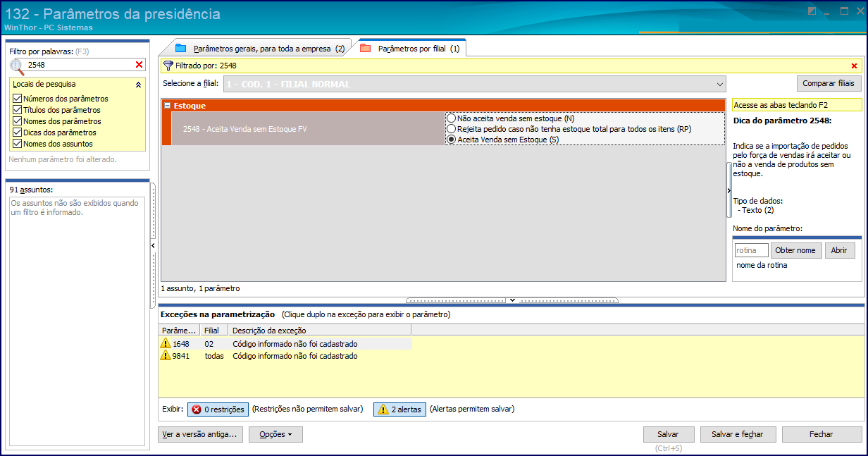Click 'Comparar filiais' button
The image size is (868, 456).
pos(829,83)
